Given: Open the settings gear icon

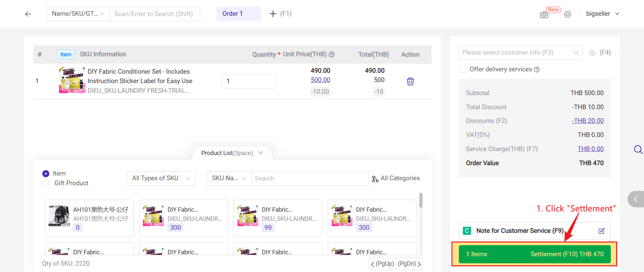Looking at the screenshot, I should pyautogui.click(x=568, y=14).
